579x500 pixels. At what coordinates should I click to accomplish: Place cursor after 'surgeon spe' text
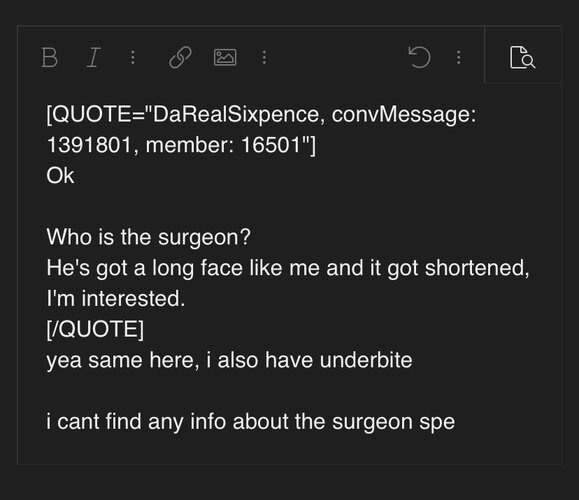456,422
